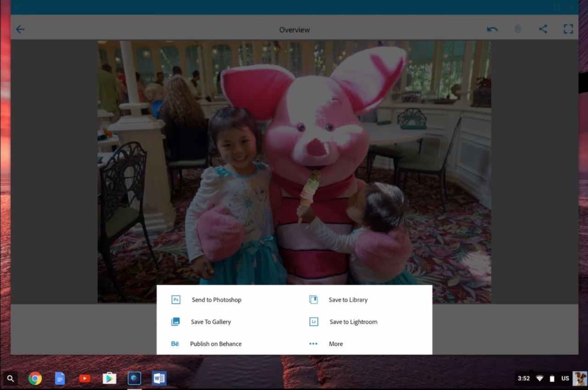Switch to Photoshop Mix app in shelf
The width and height of the screenshot is (588, 390).
pyautogui.click(x=134, y=379)
